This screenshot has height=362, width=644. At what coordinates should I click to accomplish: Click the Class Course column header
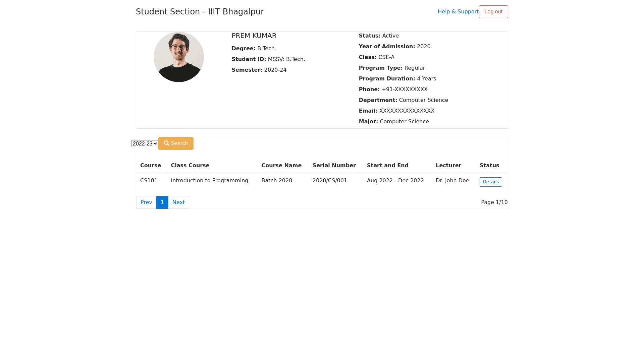tap(190, 166)
